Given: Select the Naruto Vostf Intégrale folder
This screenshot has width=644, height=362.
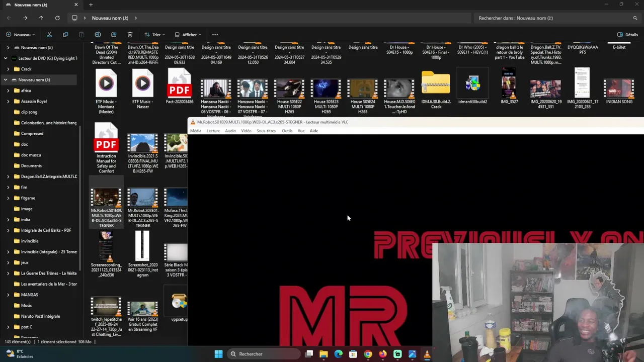Looking at the screenshot, I should click(x=39, y=316).
